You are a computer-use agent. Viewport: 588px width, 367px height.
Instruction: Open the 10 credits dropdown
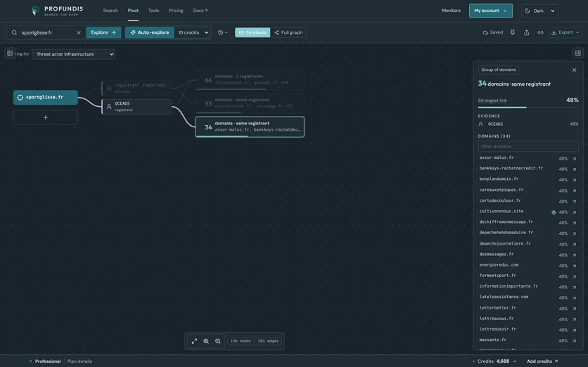click(x=193, y=32)
